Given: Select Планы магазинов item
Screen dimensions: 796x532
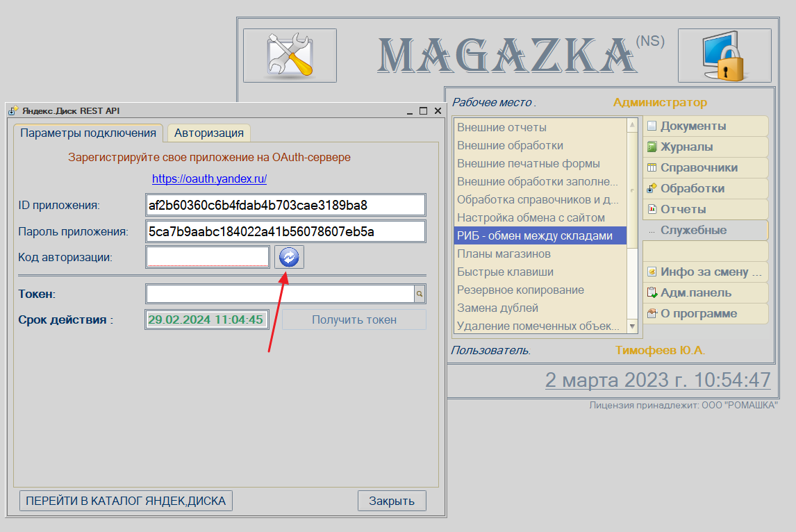Looking at the screenshot, I should tap(540, 253).
